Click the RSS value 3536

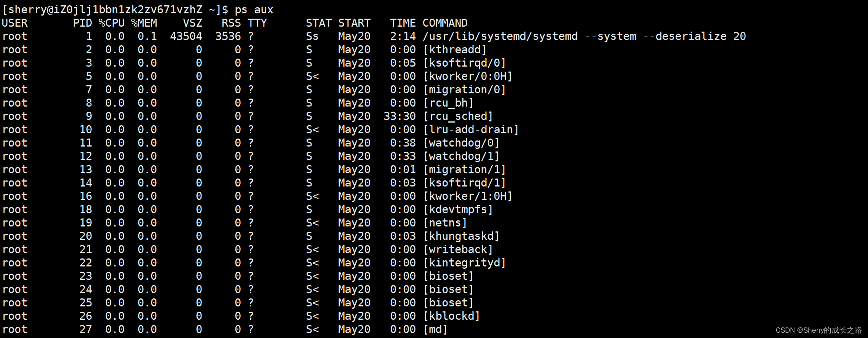point(228,37)
